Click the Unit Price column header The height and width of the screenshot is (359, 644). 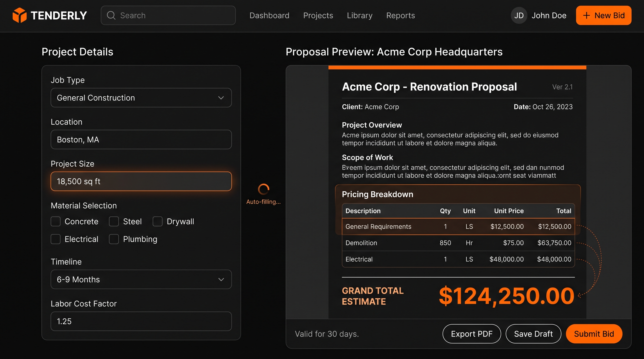(509, 211)
